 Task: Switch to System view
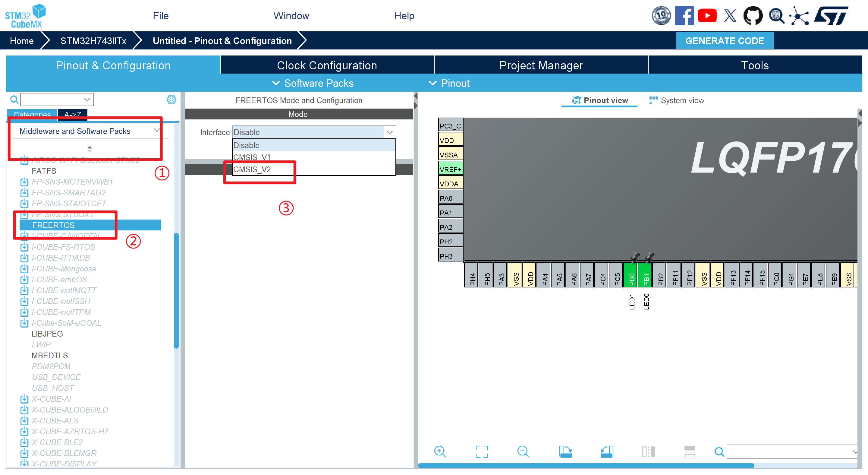677,100
